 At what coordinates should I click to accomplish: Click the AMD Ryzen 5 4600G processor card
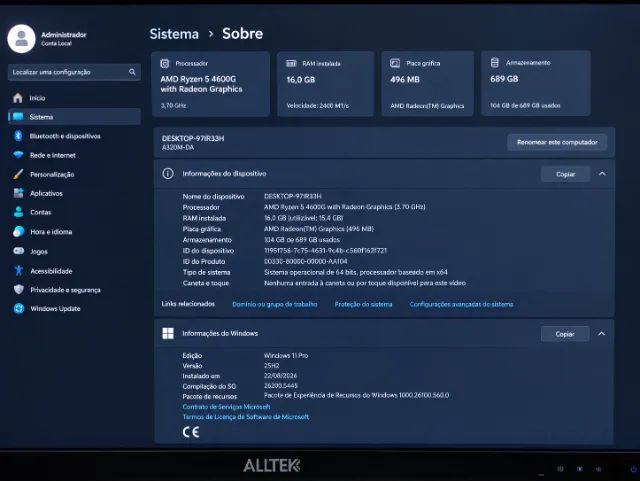(x=211, y=84)
